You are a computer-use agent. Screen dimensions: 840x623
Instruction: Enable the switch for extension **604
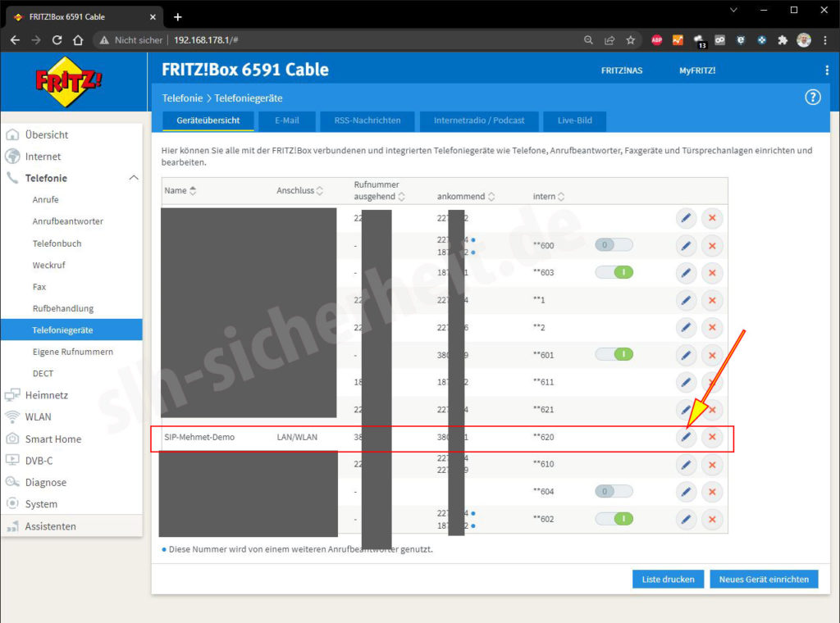pos(614,491)
